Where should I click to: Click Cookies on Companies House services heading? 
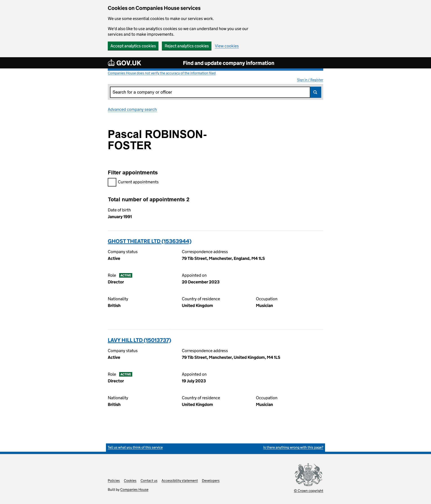154,8
